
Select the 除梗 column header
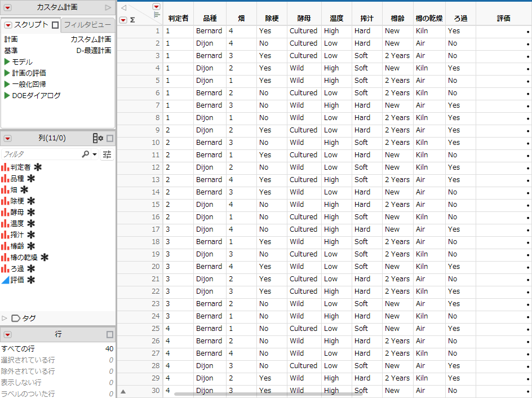click(272, 19)
